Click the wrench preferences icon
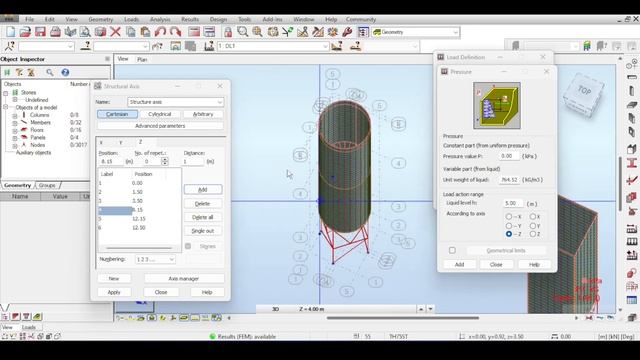Screen dimensions: 640x360 (347, 32)
